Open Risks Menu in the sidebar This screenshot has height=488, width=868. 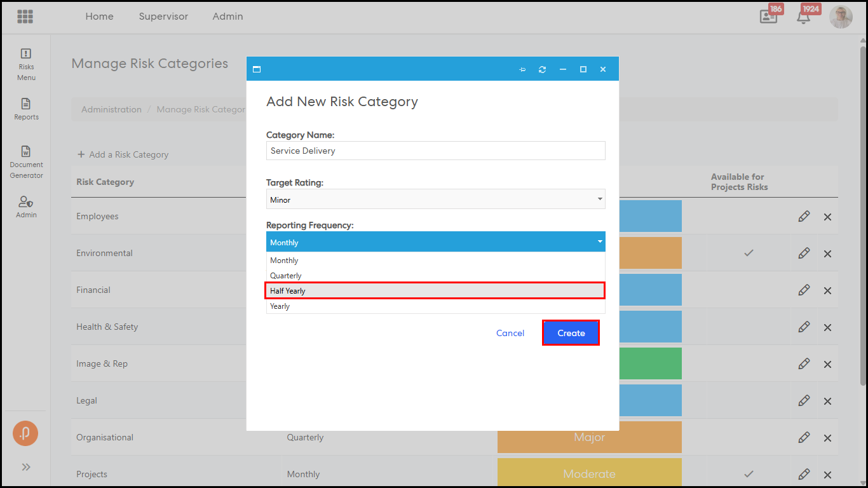click(26, 65)
